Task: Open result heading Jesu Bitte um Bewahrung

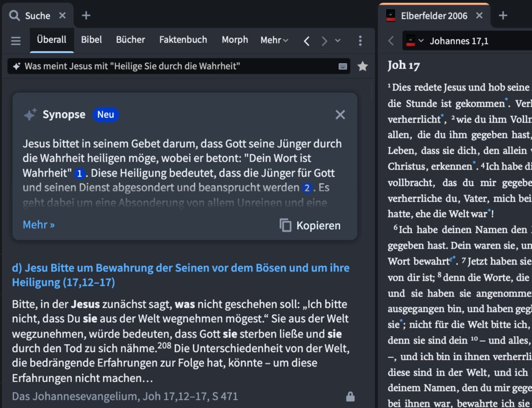Action: pos(181,275)
